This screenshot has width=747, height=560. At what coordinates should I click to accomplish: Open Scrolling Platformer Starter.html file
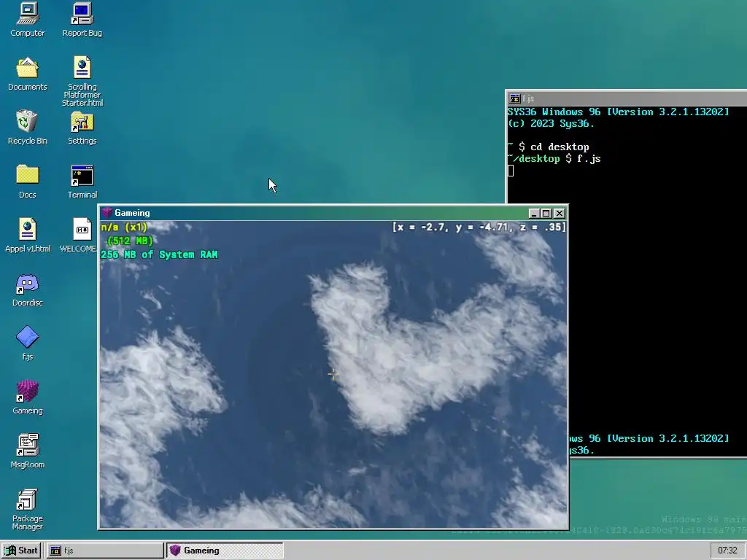click(82, 81)
